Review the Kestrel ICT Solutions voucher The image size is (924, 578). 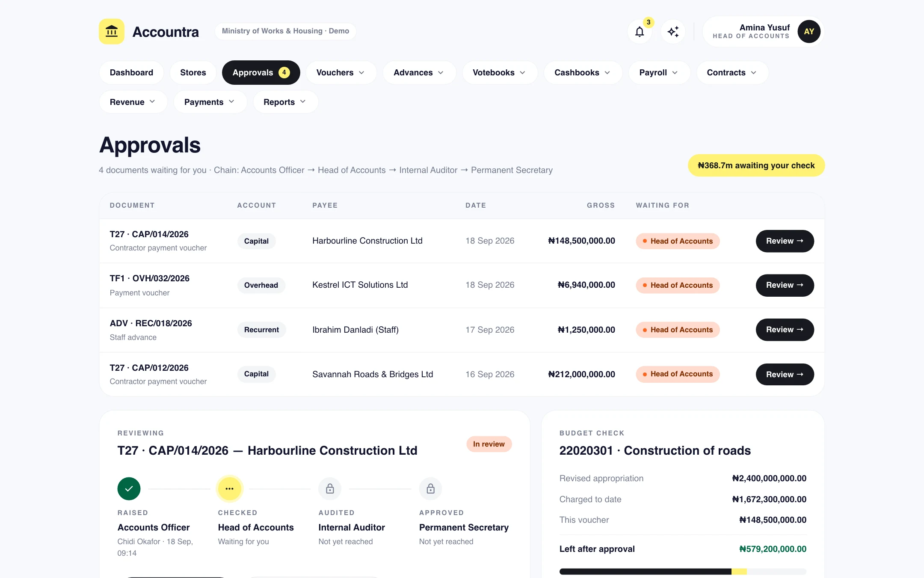coord(785,285)
